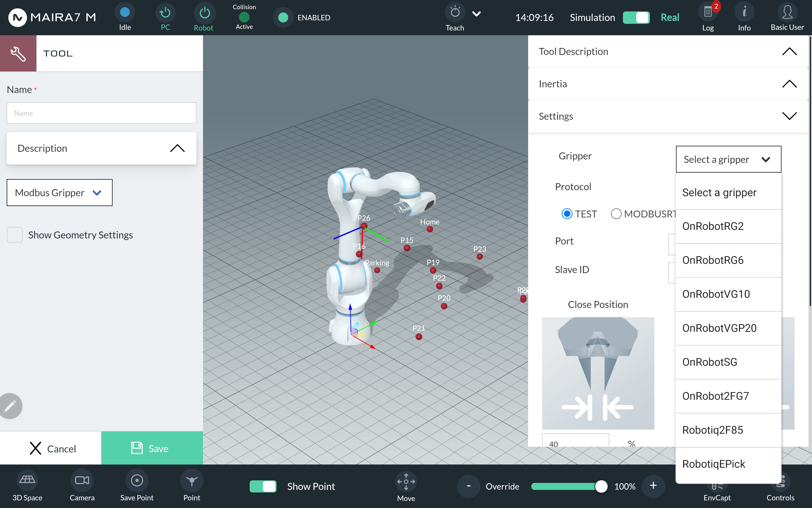Expand the Description panel
Viewport: 812px width, 508px height.
[101, 148]
